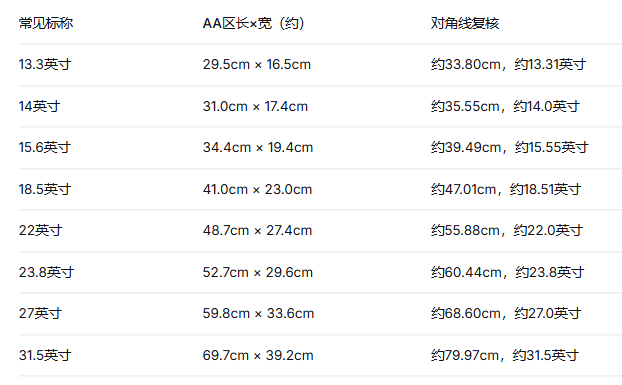Click the 31.0cm × 17.4cm cell

pos(255,106)
